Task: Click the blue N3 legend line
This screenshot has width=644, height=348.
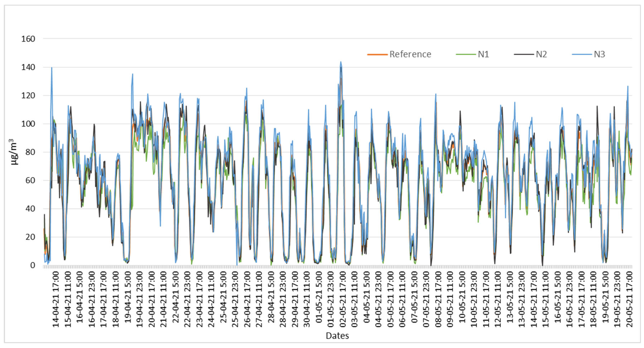Action: point(582,54)
